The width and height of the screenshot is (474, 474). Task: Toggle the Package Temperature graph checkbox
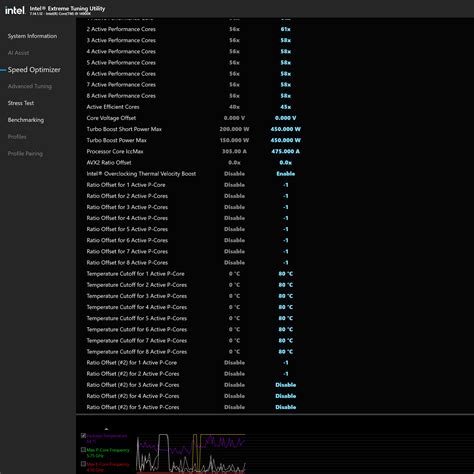83,435
